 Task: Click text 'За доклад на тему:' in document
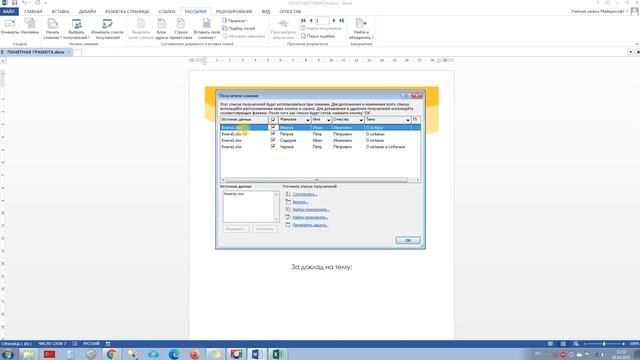click(x=322, y=267)
